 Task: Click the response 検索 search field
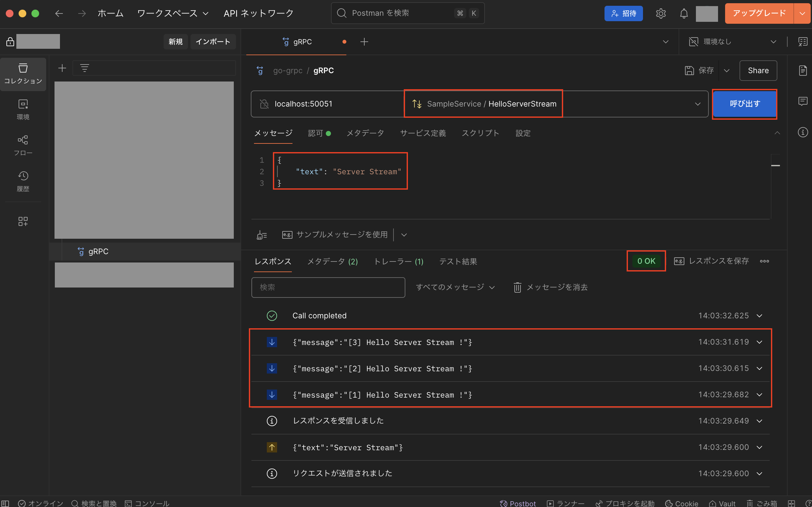tap(328, 288)
